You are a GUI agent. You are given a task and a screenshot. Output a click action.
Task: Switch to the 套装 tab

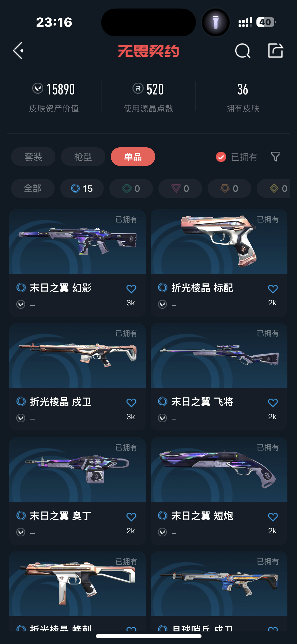coord(33,157)
